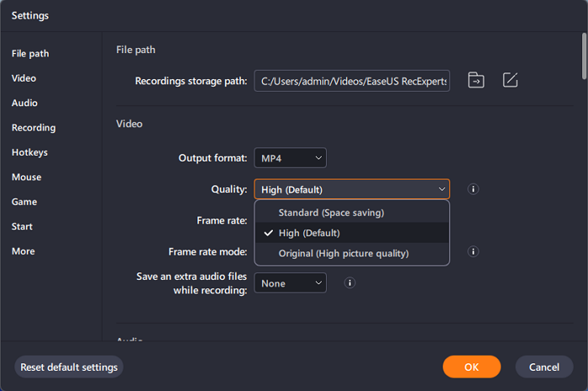Viewport: 588px width, 391px height.
Task: Open the recordings storage folder icon
Action: tap(476, 81)
